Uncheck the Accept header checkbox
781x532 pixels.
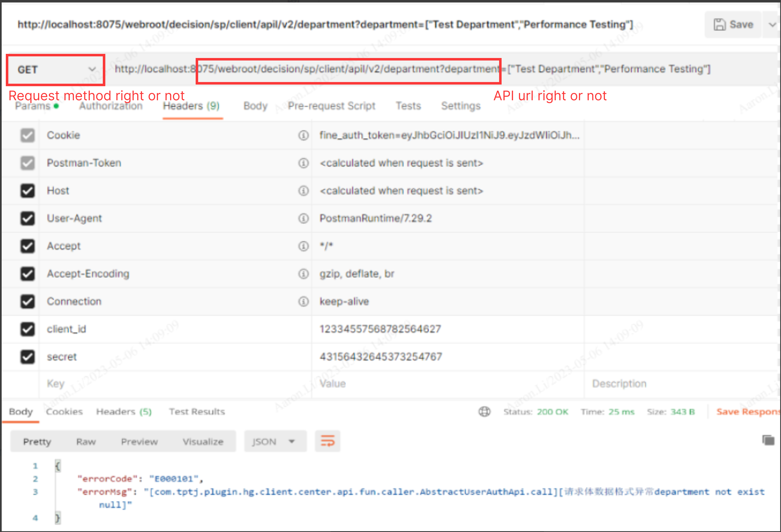pos(28,246)
